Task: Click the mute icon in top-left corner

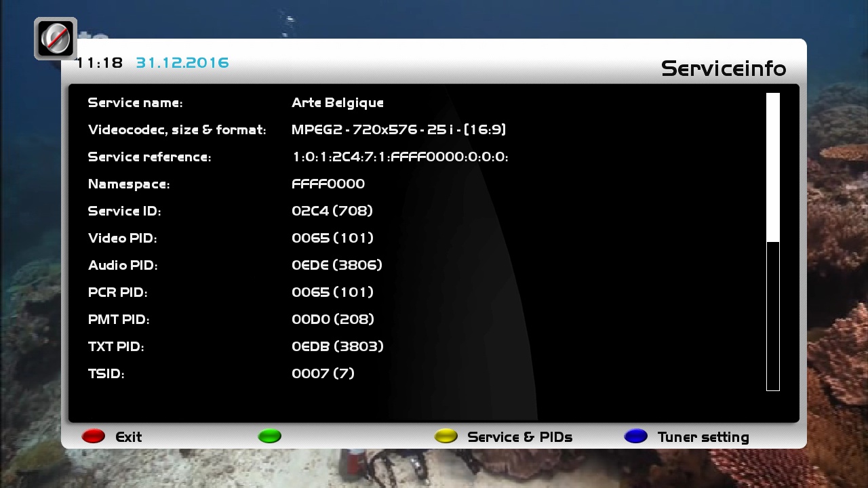Action: (x=55, y=39)
